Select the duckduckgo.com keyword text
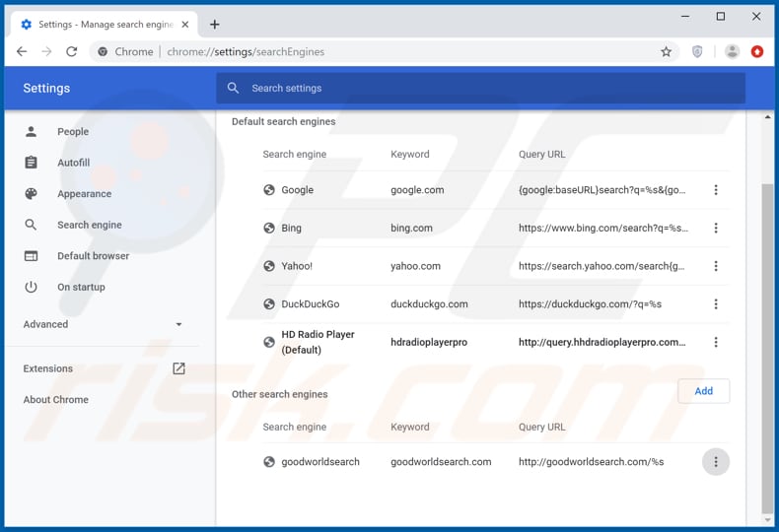Image resolution: width=779 pixels, height=532 pixels. coord(429,303)
